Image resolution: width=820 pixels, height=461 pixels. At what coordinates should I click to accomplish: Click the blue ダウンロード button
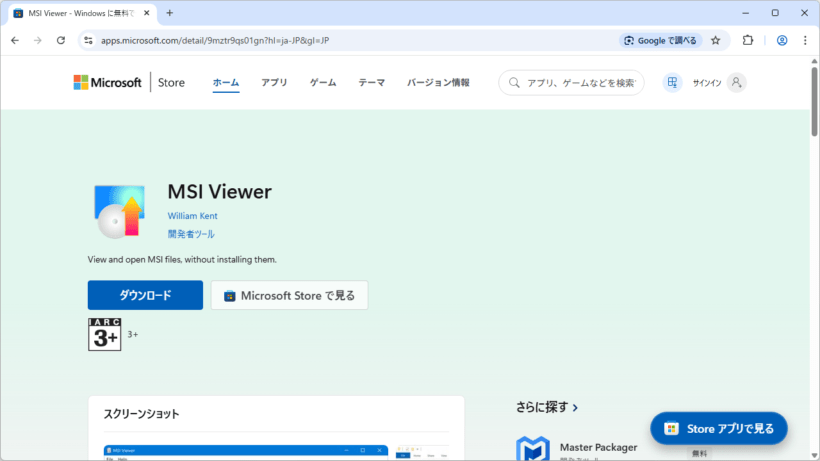pos(145,295)
